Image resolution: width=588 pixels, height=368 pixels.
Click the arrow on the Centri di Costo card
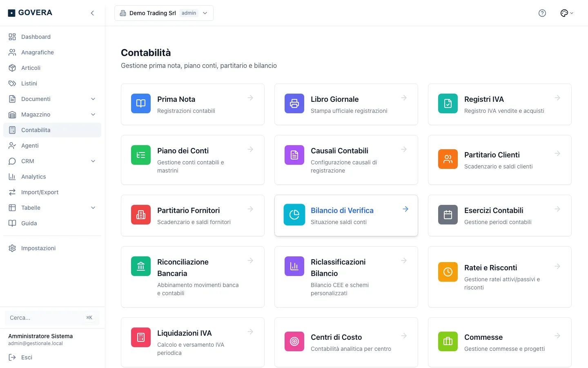(404, 336)
